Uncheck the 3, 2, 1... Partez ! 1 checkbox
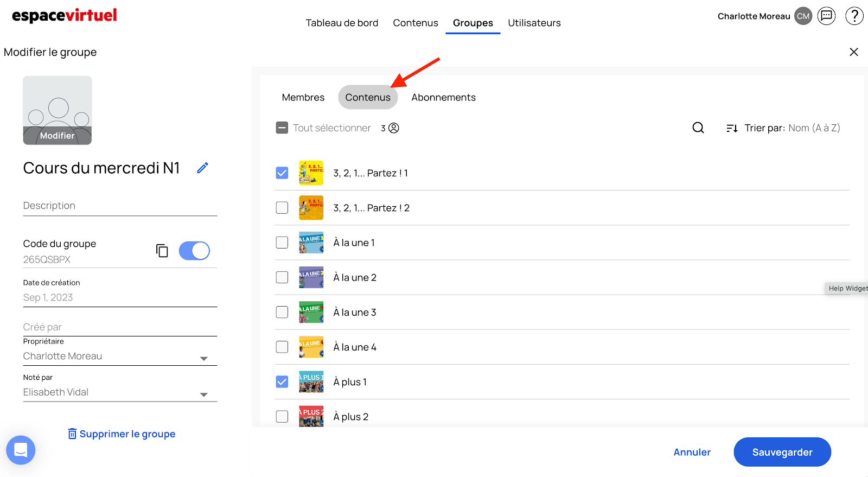 [x=282, y=173]
